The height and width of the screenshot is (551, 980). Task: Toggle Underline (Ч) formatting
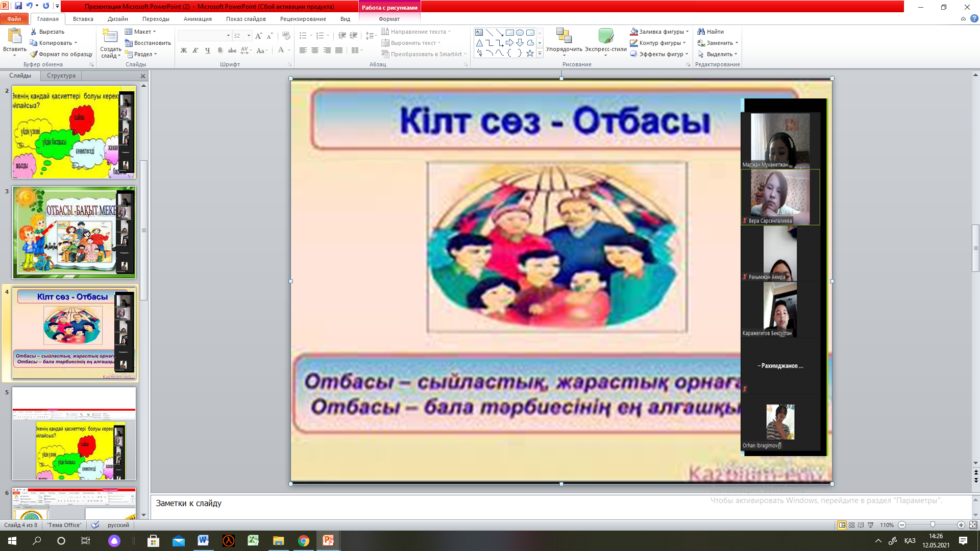point(207,51)
